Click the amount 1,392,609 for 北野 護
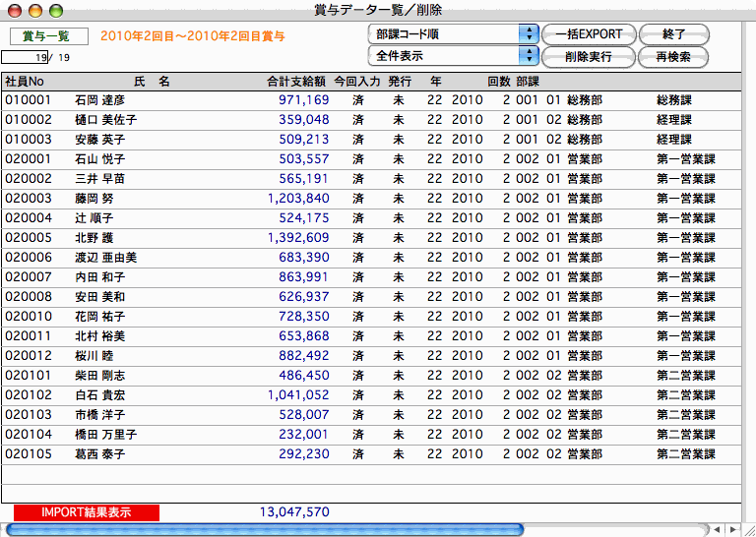The width and height of the screenshot is (756, 537). (x=297, y=238)
